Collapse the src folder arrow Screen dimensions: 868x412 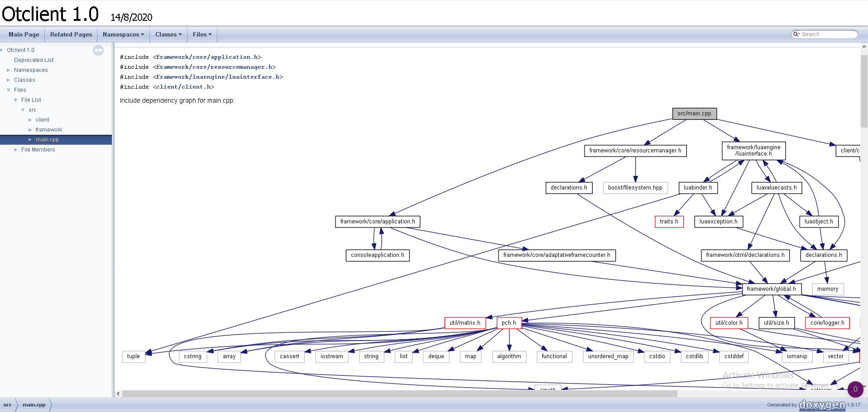click(x=23, y=110)
